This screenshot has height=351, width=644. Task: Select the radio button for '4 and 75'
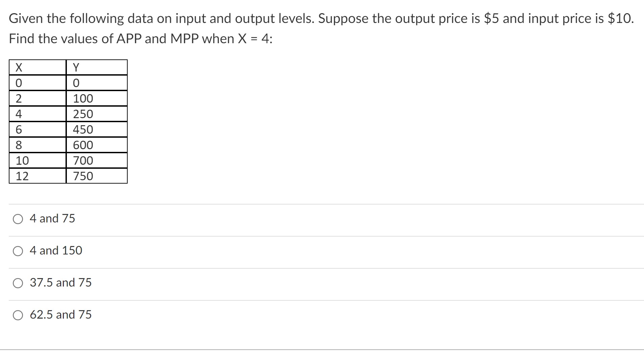18,219
